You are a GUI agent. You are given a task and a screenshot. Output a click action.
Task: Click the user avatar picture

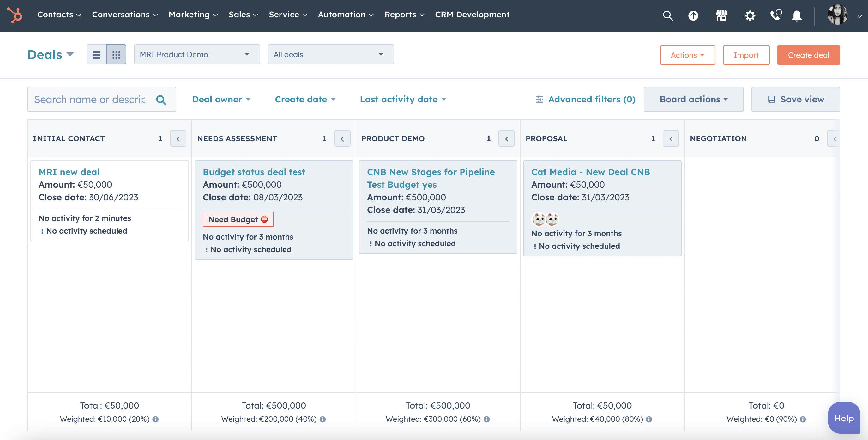837,15
